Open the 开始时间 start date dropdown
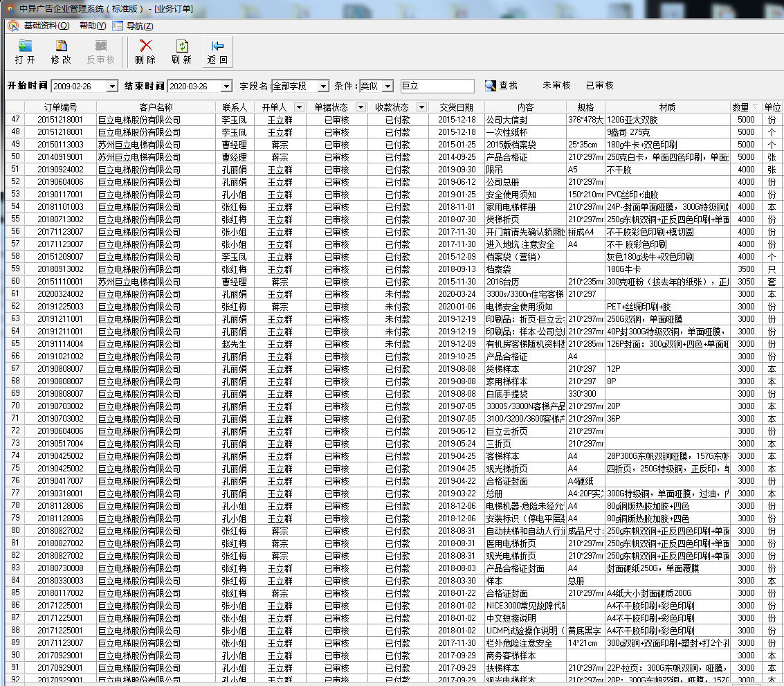Screen dimensions: 784x686 tap(113, 86)
